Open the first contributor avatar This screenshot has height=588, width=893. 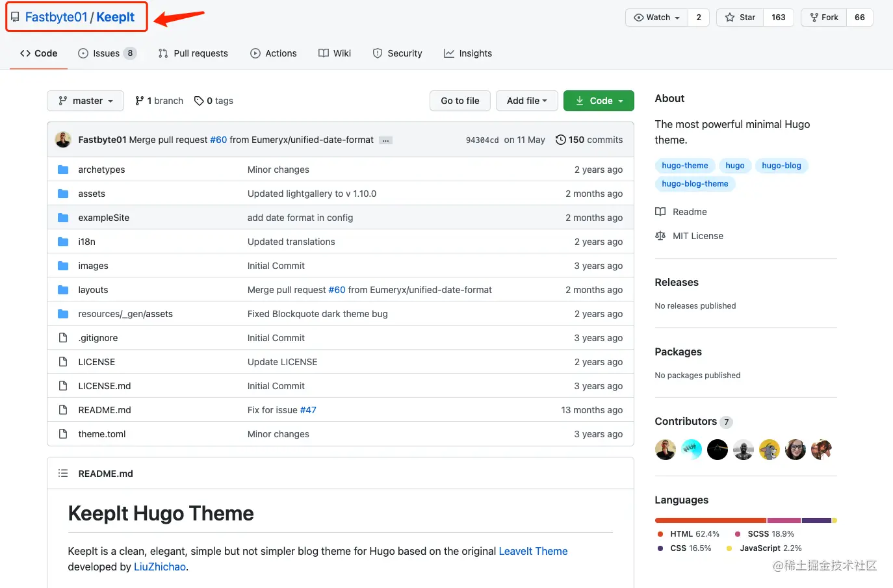(666, 450)
